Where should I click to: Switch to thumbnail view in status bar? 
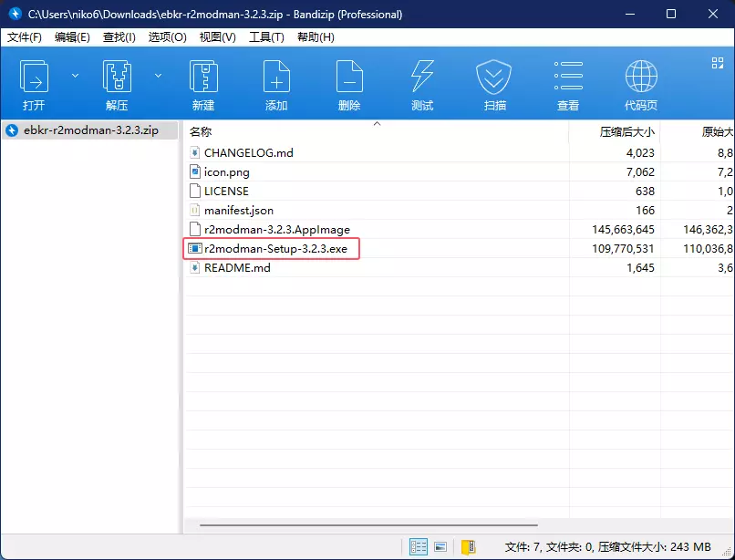click(440, 547)
